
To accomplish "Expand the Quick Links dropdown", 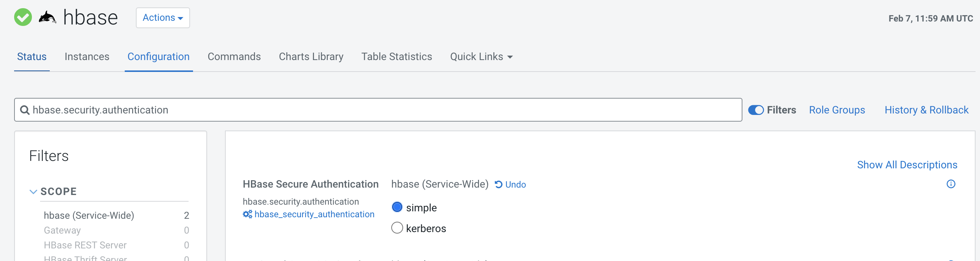I will [x=481, y=57].
